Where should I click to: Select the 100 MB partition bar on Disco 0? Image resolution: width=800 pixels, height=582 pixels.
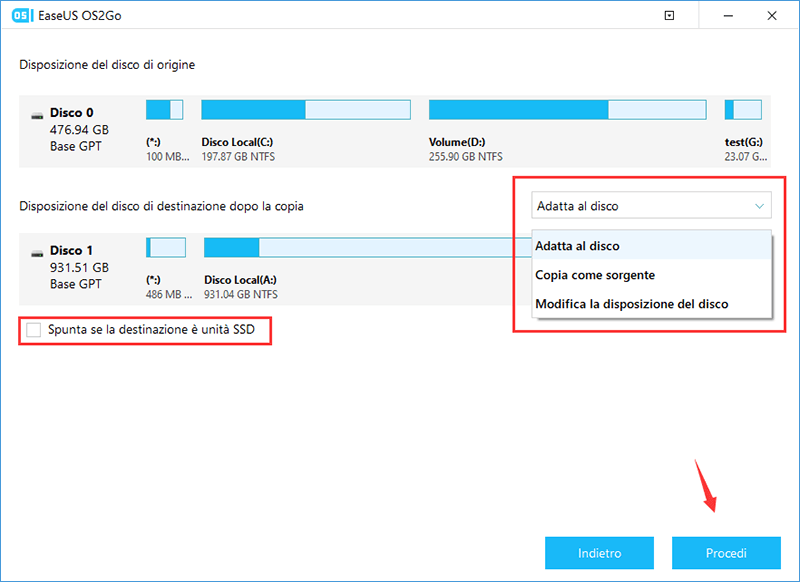[x=164, y=110]
